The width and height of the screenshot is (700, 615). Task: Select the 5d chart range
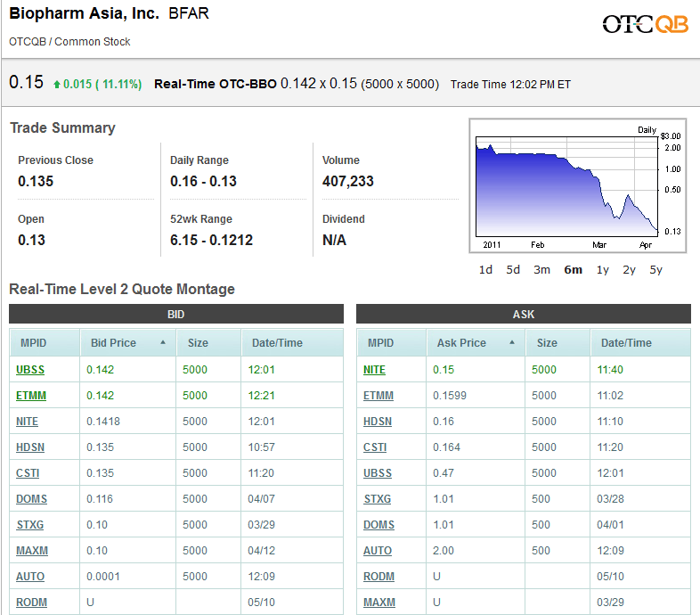click(x=513, y=270)
